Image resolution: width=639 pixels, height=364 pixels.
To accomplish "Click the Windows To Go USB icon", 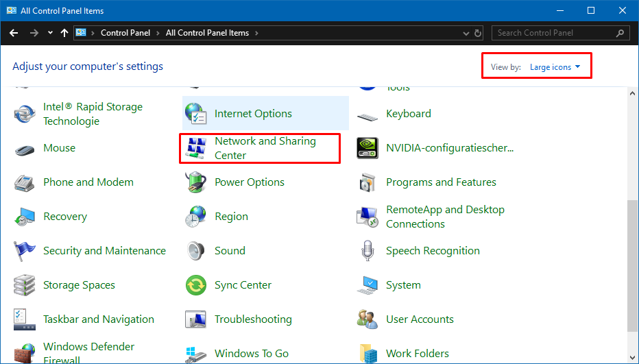I will (195, 354).
